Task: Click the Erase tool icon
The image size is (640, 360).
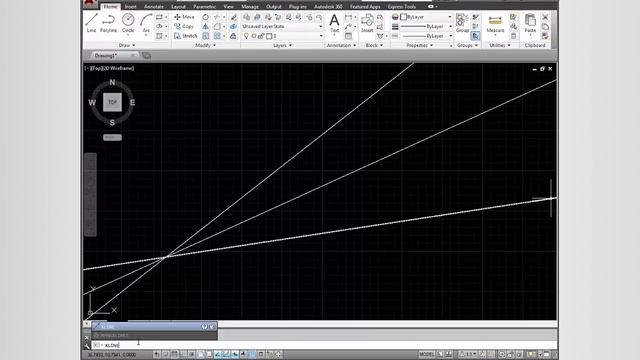Action: pyautogui.click(x=233, y=17)
